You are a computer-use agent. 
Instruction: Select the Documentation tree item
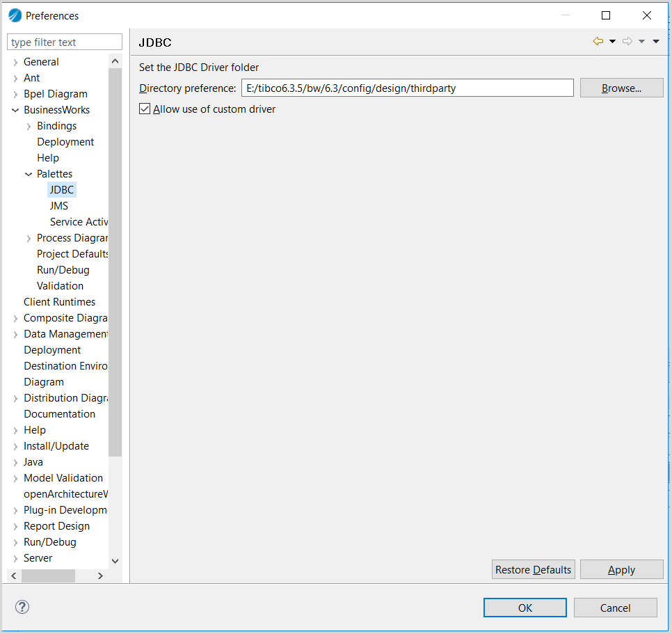[60, 413]
